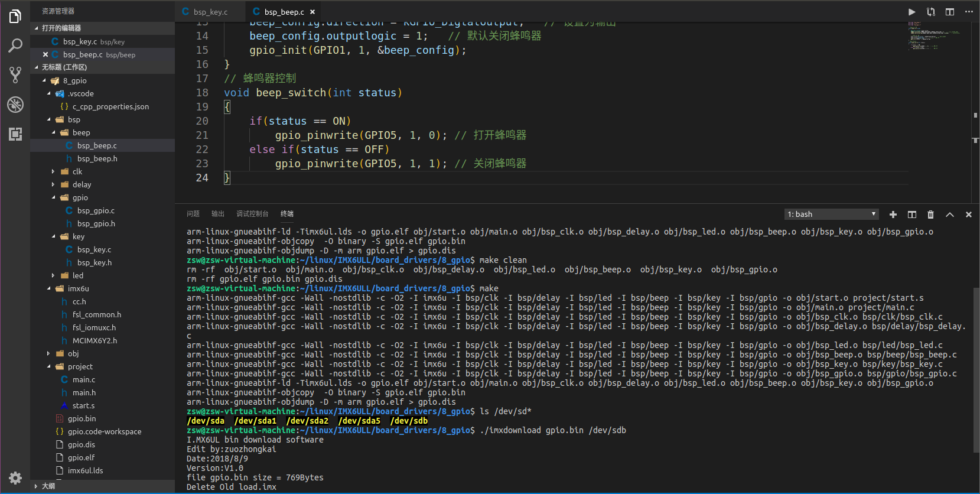The width and height of the screenshot is (980, 494).
Task: Create a new terminal with plus icon
Action: (893, 214)
